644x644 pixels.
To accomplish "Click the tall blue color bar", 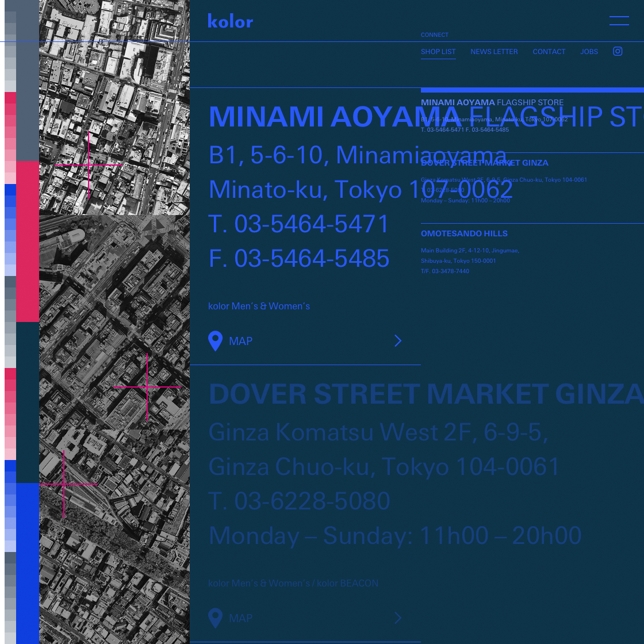I will click(x=28, y=563).
